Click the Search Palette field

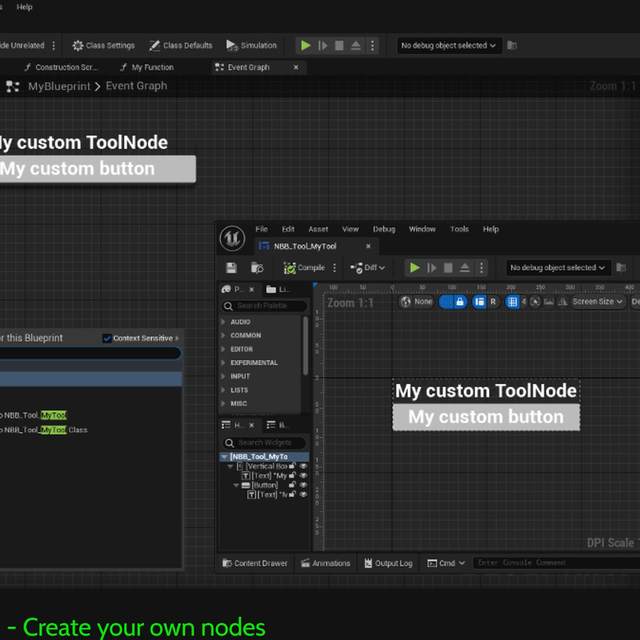coord(265,306)
